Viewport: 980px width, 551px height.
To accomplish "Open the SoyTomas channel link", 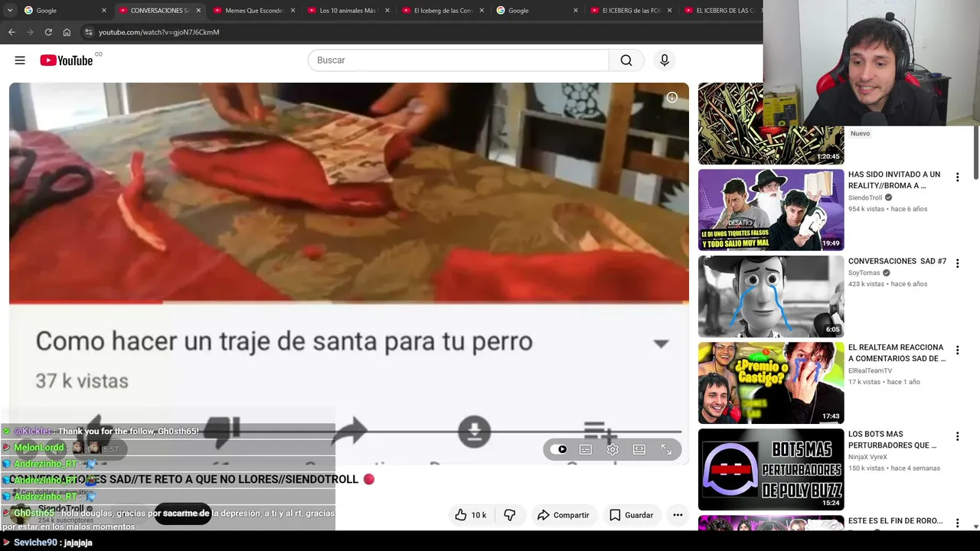I will click(864, 273).
